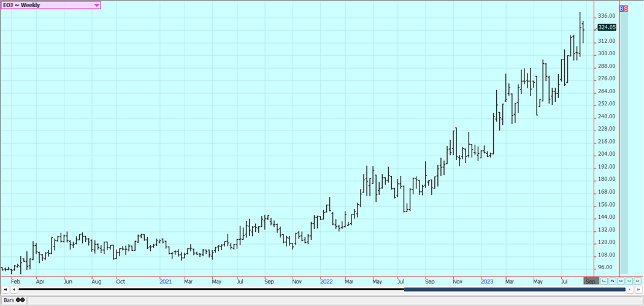644x306 pixels.
Task: Click the 336.00 price axis label
Action: pos(607,16)
